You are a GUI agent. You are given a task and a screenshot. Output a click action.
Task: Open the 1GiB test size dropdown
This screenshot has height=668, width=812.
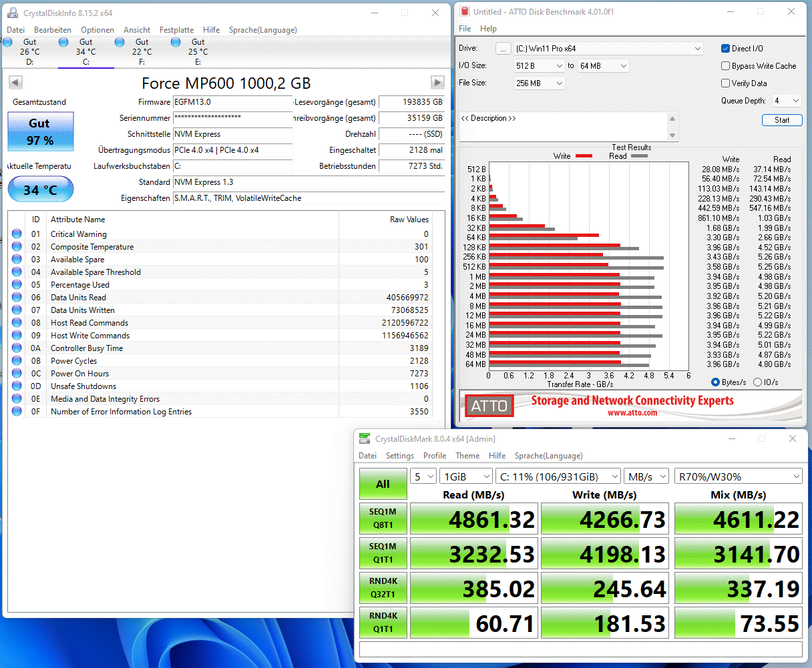coord(466,476)
